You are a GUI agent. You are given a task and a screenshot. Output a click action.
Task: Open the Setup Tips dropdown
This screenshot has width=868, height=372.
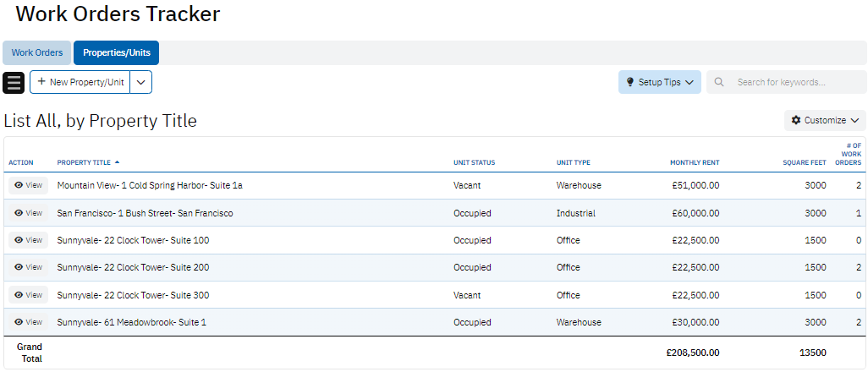coord(659,83)
